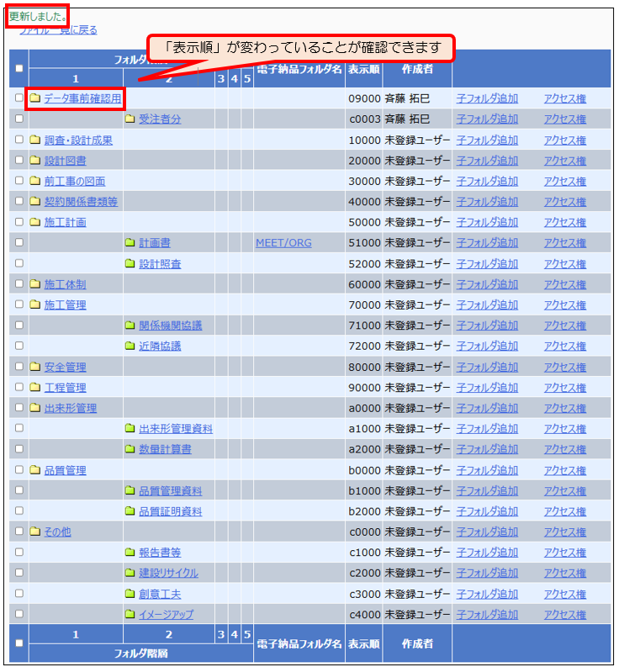Click green folder icon beside 計画書

point(130,243)
